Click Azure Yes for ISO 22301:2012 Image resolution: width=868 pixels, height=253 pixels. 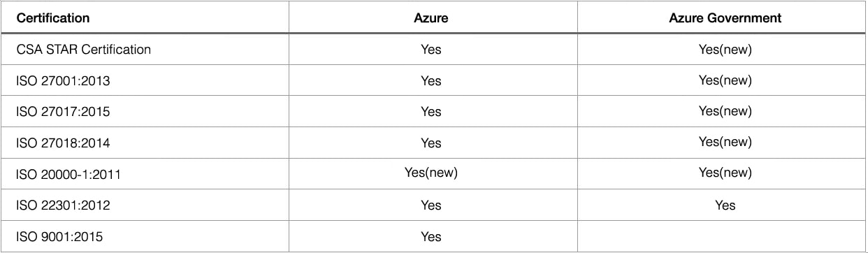(x=431, y=205)
